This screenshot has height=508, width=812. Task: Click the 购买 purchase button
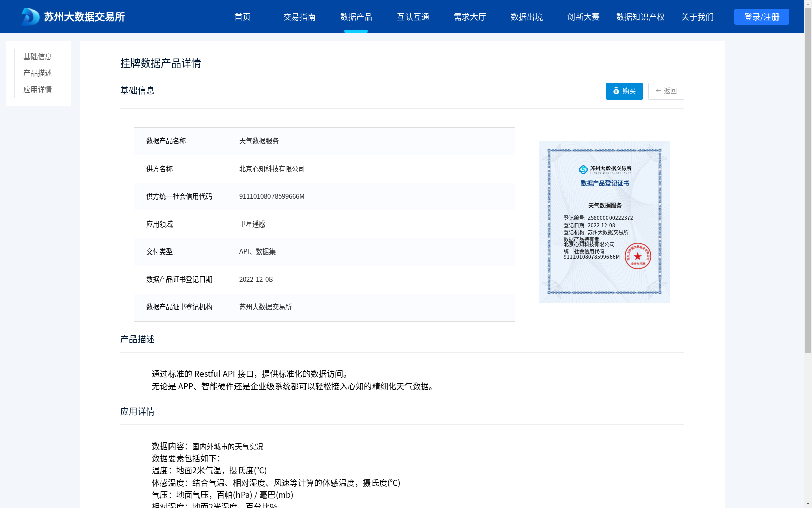(625, 91)
